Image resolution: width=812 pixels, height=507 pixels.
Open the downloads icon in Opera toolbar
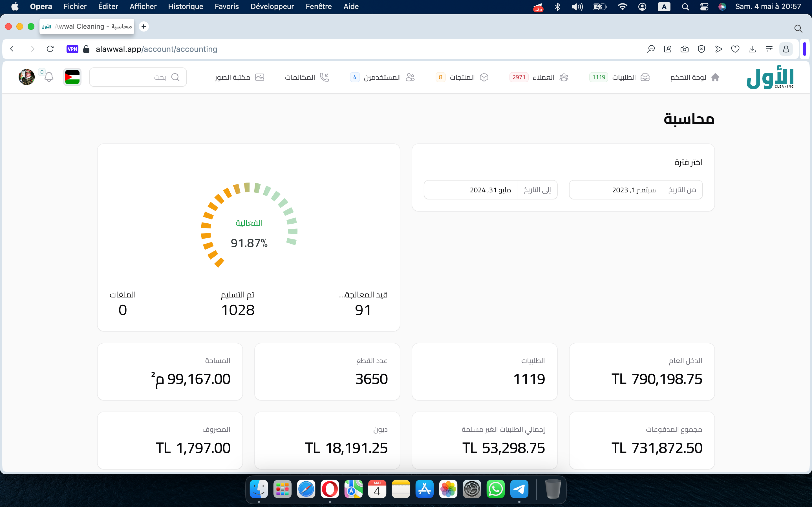click(752, 49)
